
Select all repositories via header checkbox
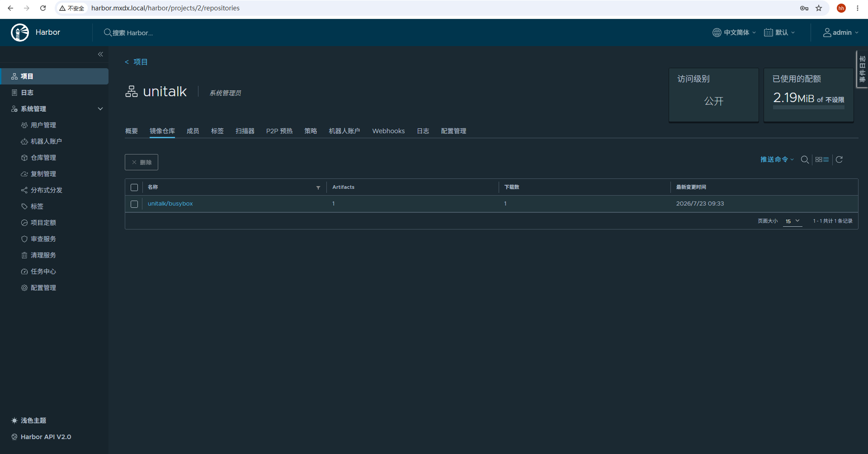[134, 187]
